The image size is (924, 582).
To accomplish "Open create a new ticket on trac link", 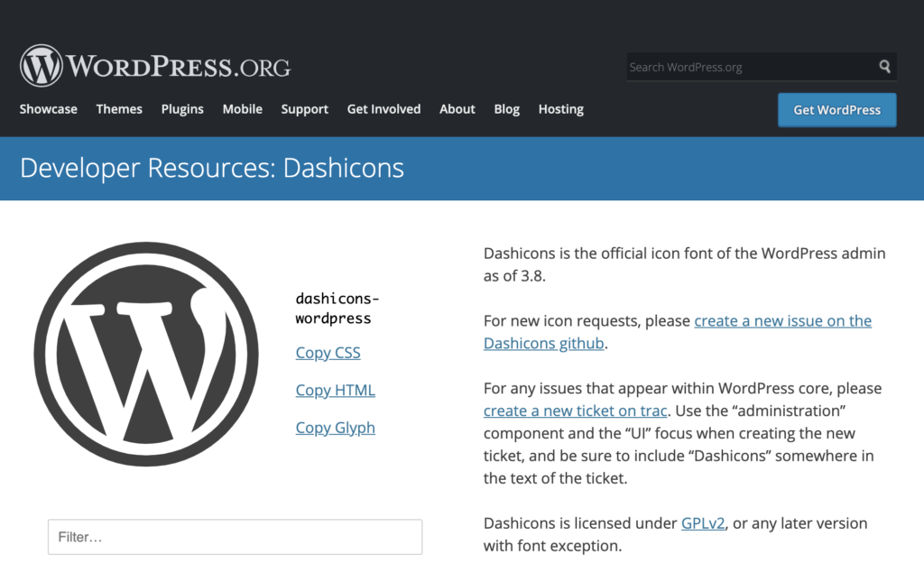I will click(x=575, y=411).
